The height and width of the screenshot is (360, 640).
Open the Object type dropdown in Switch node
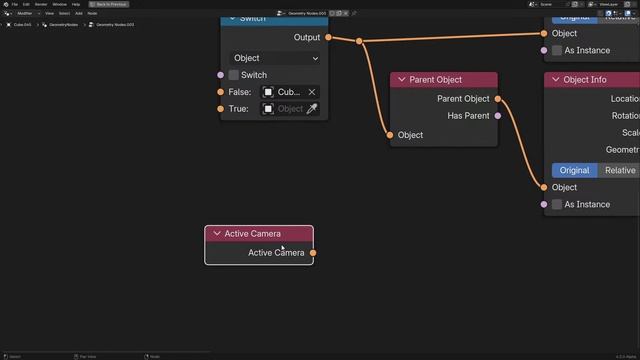click(276, 58)
